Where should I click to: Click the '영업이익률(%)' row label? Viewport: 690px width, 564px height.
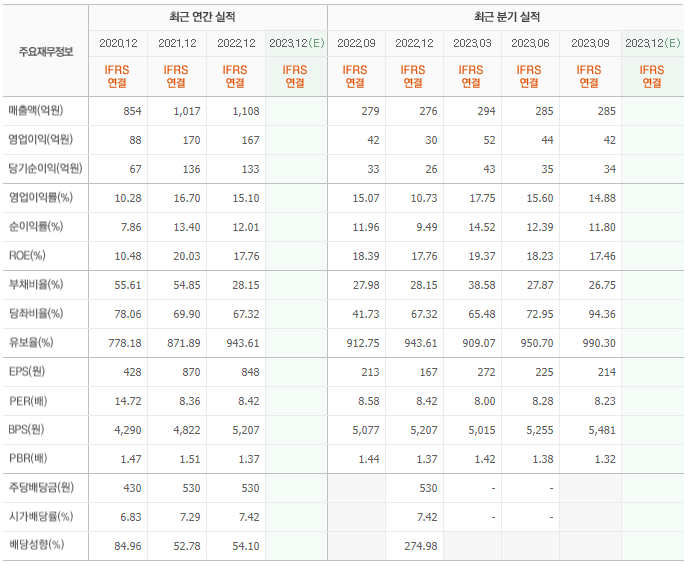coord(41,198)
